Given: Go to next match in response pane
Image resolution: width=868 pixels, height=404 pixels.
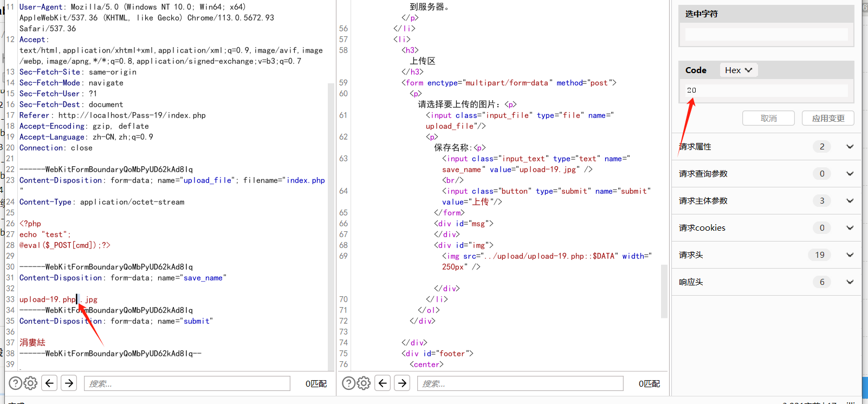Looking at the screenshot, I should [x=403, y=383].
